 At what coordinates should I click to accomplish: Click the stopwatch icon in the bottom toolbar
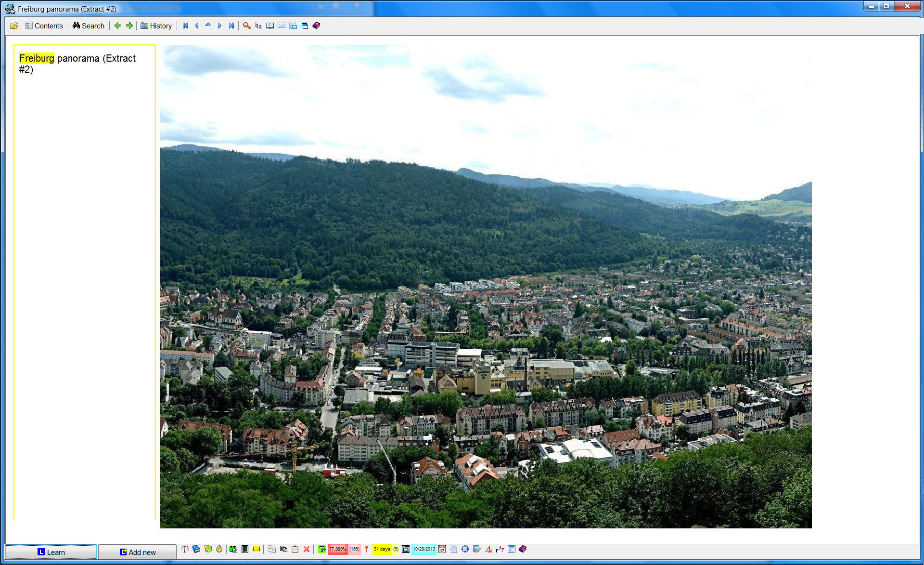coord(219,549)
